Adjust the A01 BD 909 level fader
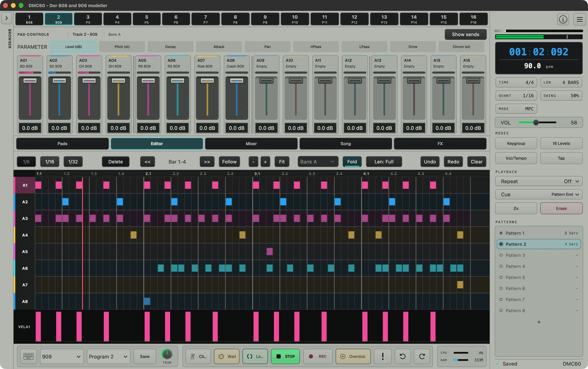This screenshot has width=588, height=369. pyautogui.click(x=30, y=81)
